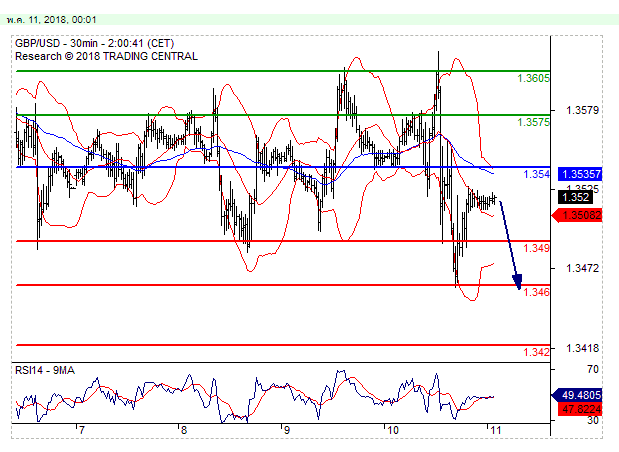The height and width of the screenshot is (452, 619).
Task: Click the 'RSI14 - 9MA' indicator label
Action: (x=45, y=370)
